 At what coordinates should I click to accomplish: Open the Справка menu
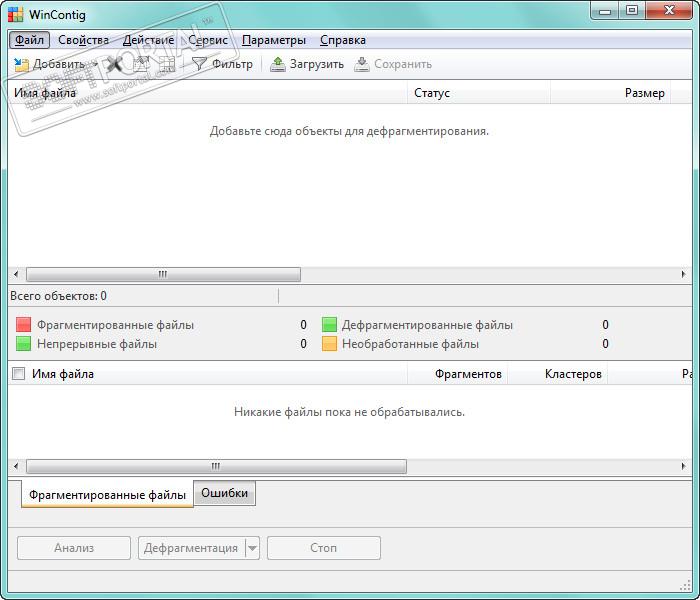pyautogui.click(x=343, y=40)
